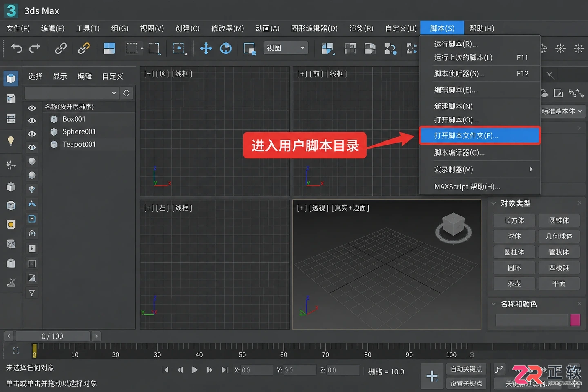Choose MAXScript 帮助(H)... menu entry

pyautogui.click(x=480, y=187)
